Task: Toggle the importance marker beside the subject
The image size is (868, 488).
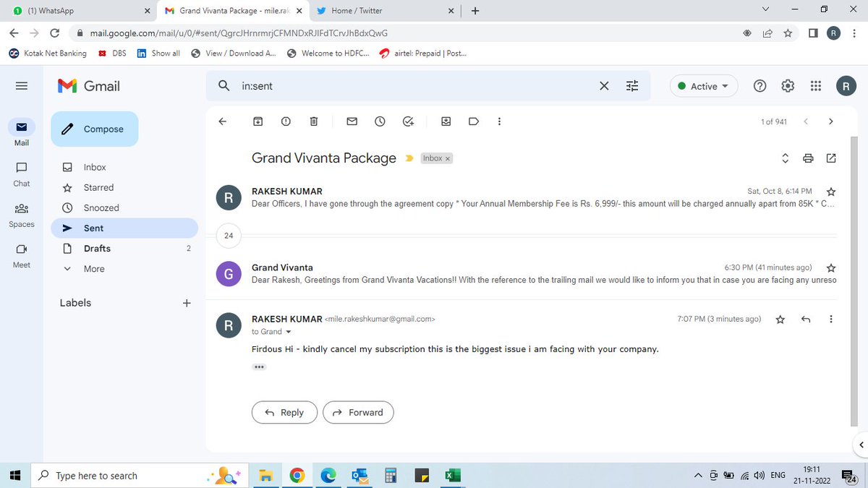Action: 409,158
